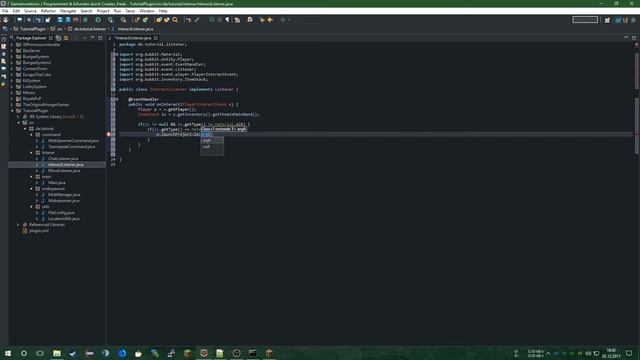Collapse the command package node
The width and height of the screenshot is (640, 360).
(x=31, y=135)
